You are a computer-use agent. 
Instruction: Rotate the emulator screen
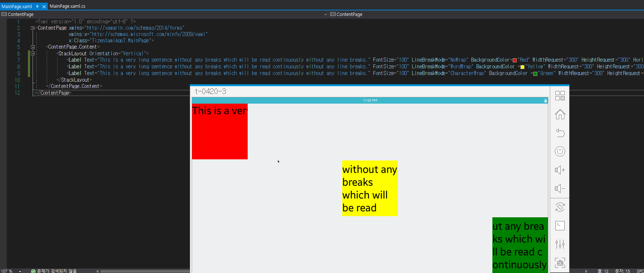[x=560, y=207]
